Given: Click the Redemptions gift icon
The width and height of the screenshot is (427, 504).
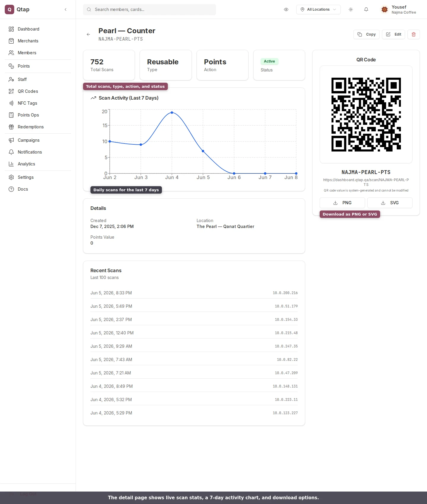Looking at the screenshot, I should pyautogui.click(x=11, y=127).
